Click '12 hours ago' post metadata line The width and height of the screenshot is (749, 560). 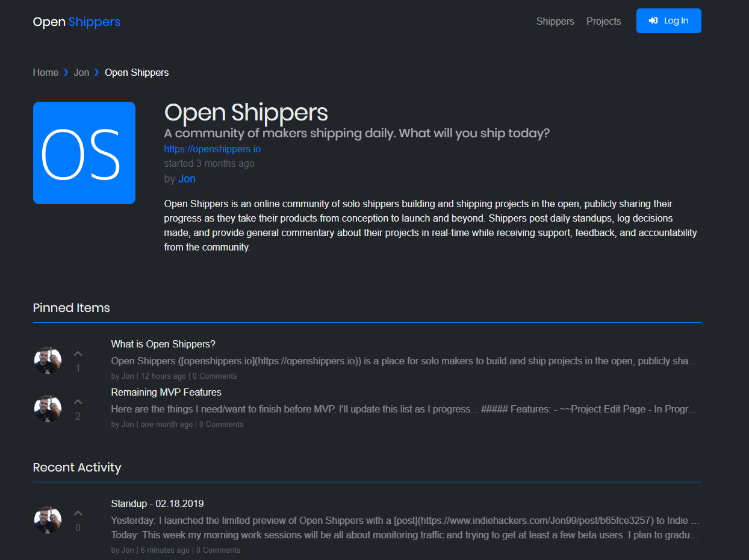point(174,376)
